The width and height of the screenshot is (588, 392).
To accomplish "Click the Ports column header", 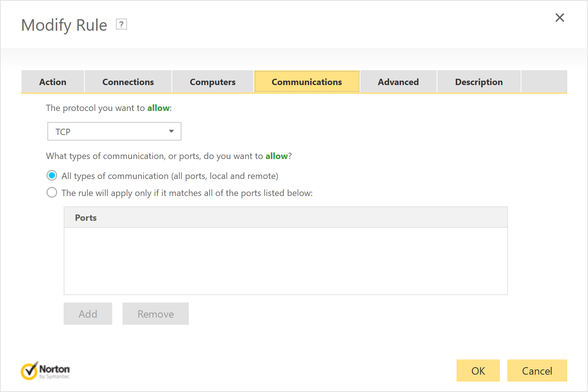I will coord(86,218).
